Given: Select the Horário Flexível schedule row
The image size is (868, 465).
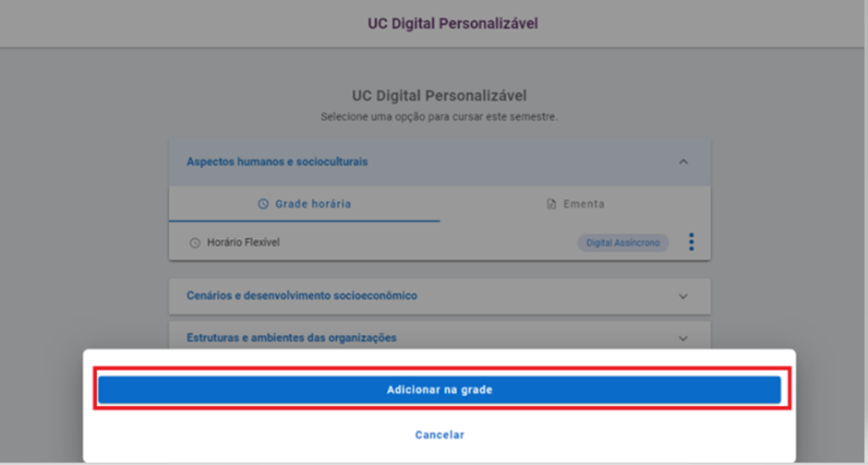Looking at the screenshot, I should coord(440,242).
